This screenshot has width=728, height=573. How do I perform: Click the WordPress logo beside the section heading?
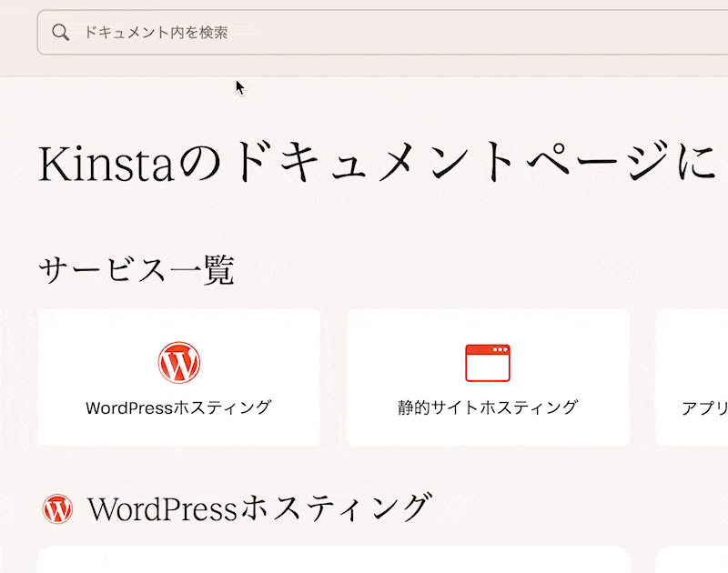point(57,509)
